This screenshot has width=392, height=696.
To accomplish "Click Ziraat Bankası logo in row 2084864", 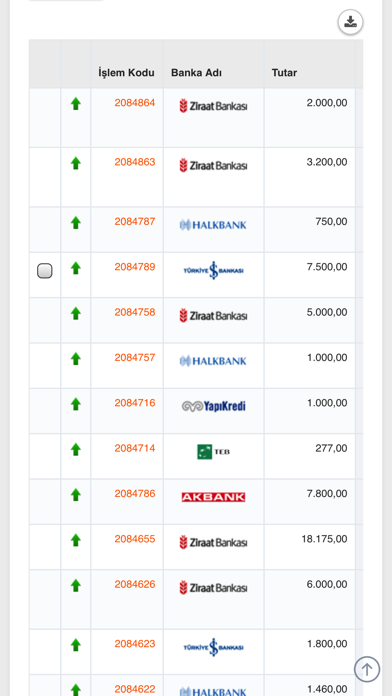I will 214,106.
